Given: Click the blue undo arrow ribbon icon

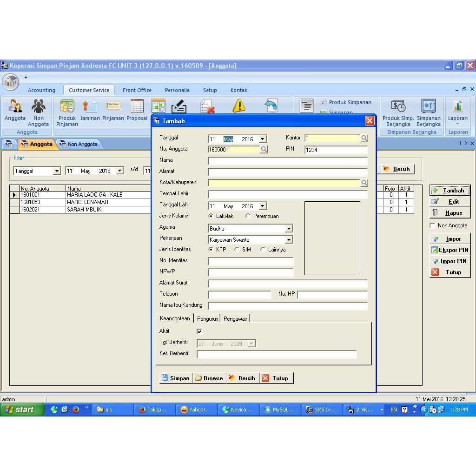Looking at the screenshot, I should click(271, 106).
